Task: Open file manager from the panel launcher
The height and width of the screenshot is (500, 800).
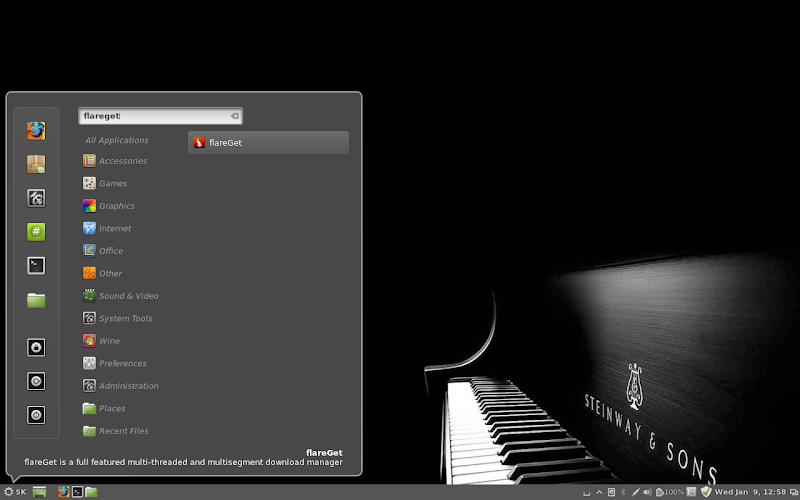Action: tap(91, 492)
